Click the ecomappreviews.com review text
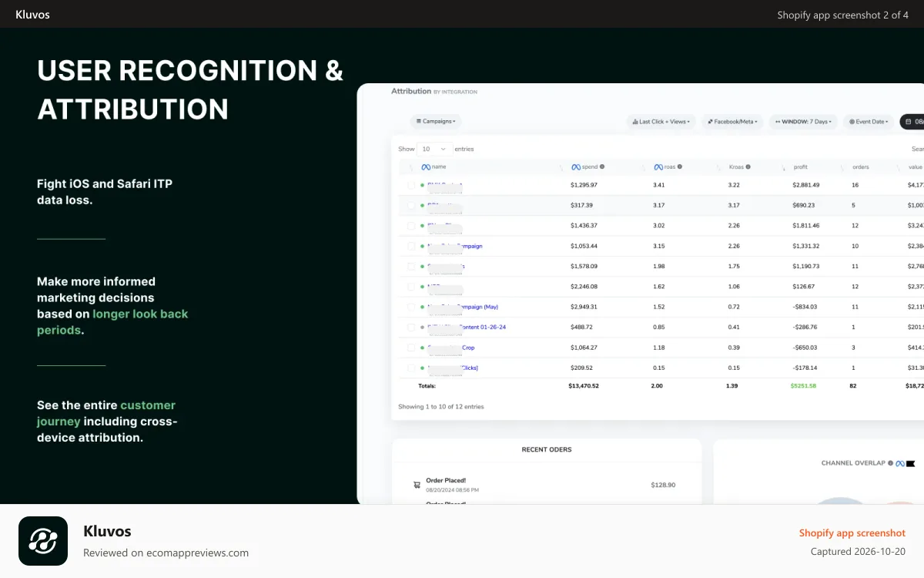Viewport: 924px width, 578px height. [166, 553]
